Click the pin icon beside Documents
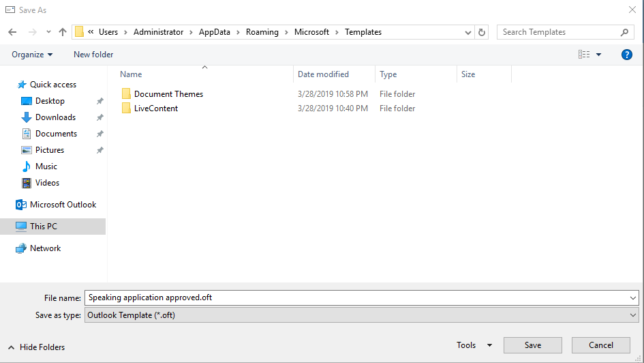This screenshot has width=644, height=363. (99, 134)
